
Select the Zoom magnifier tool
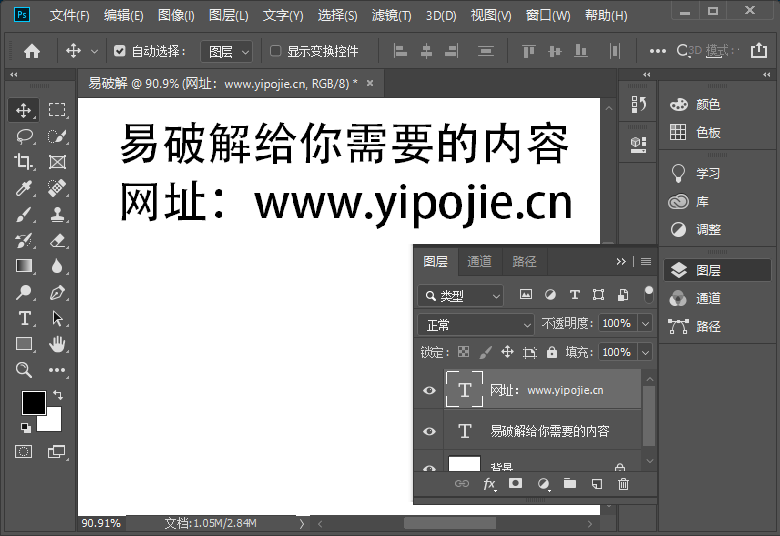pyautogui.click(x=23, y=370)
